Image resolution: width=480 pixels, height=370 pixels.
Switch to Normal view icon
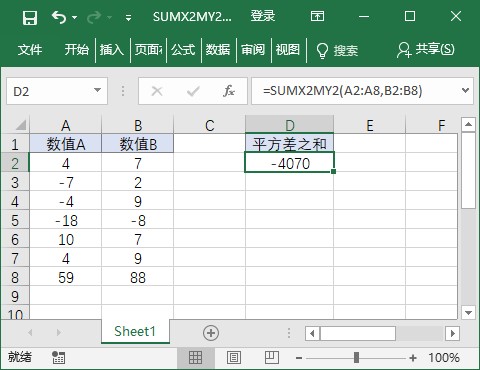195,358
